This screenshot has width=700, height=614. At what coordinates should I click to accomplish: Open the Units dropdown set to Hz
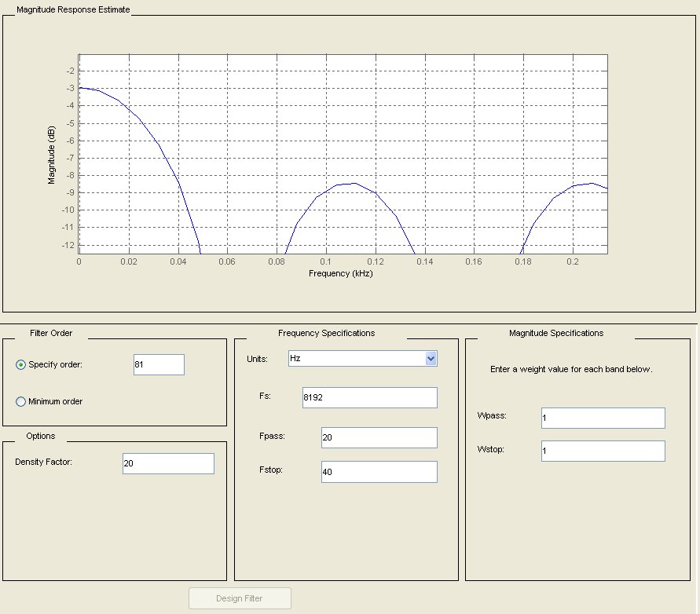click(362, 359)
